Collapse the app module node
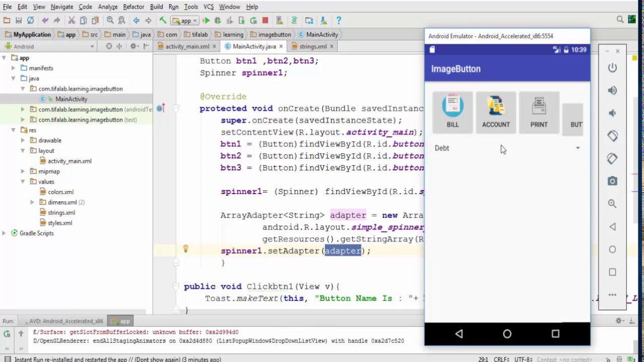The image size is (644, 362). click(4, 58)
